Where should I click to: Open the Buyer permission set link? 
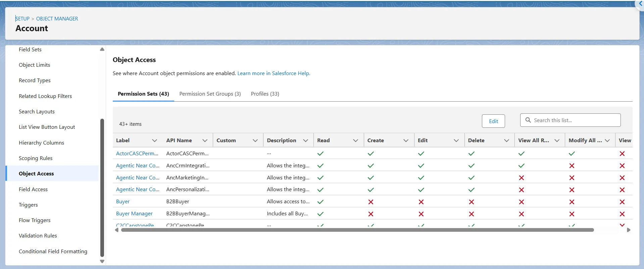[x=123, y=202]
